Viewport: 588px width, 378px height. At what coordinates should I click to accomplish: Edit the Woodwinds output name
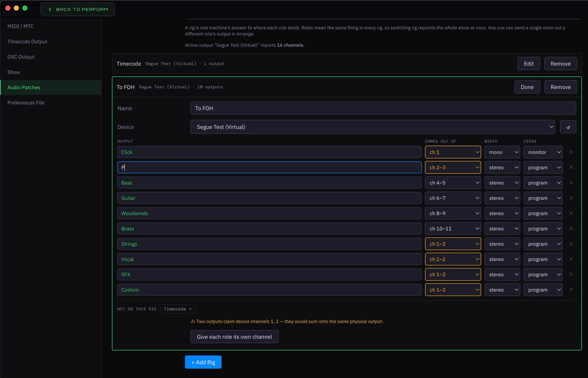click(269, 213)
